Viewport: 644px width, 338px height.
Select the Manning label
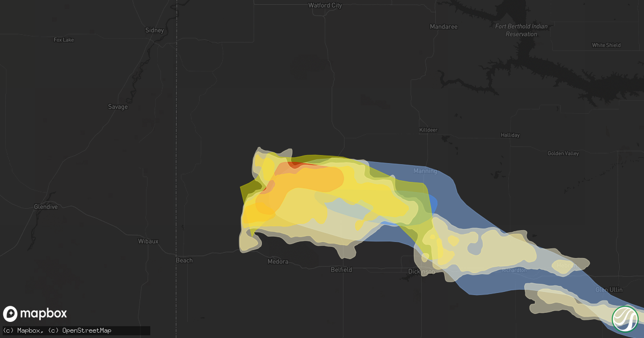coord(426,171)
